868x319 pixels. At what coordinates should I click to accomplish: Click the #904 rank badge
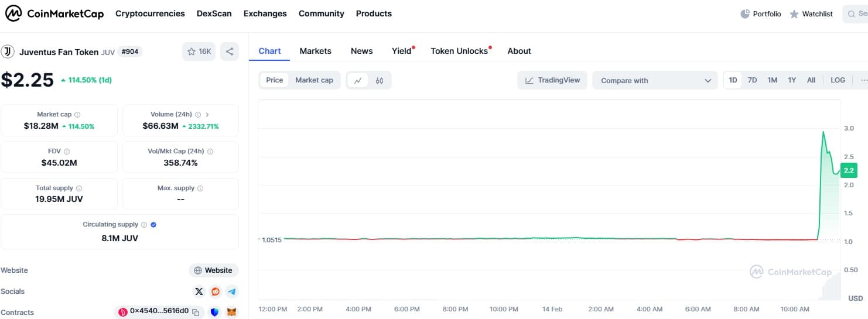point(130,52)
